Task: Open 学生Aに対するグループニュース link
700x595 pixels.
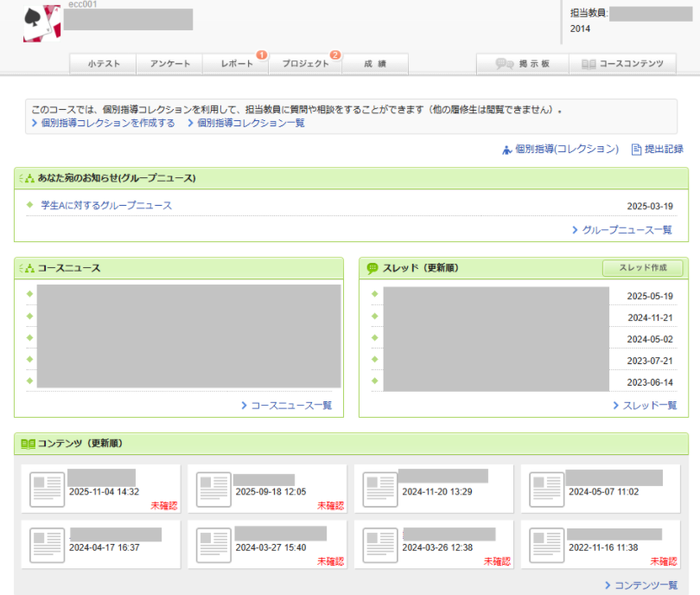Action: [106, 206]
